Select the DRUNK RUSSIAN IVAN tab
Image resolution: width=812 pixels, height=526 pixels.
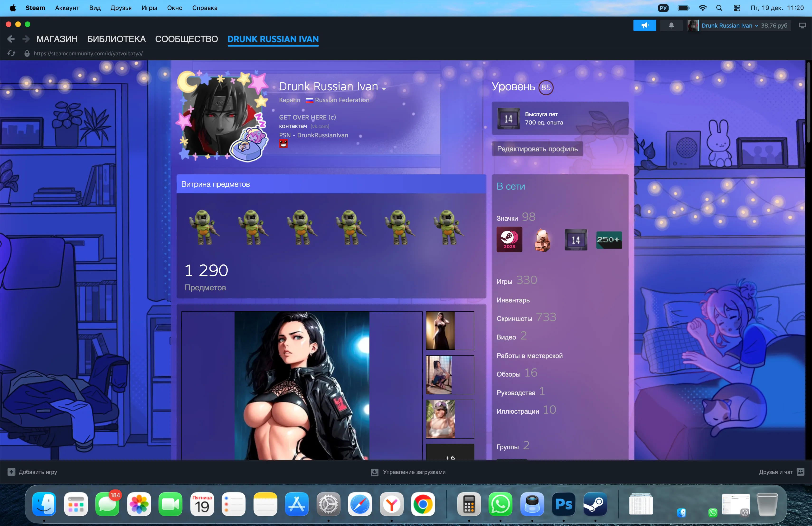[x=273, y=39]
